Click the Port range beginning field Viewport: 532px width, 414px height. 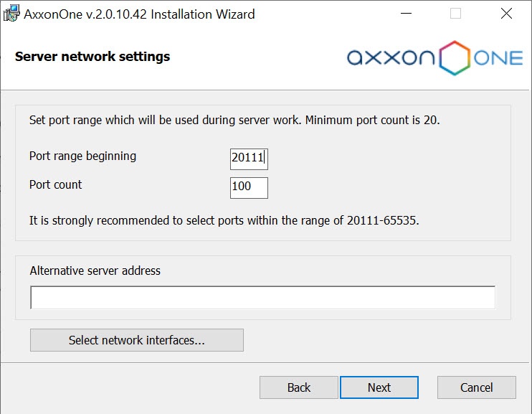pyautogui.click(x=248, y=157)
